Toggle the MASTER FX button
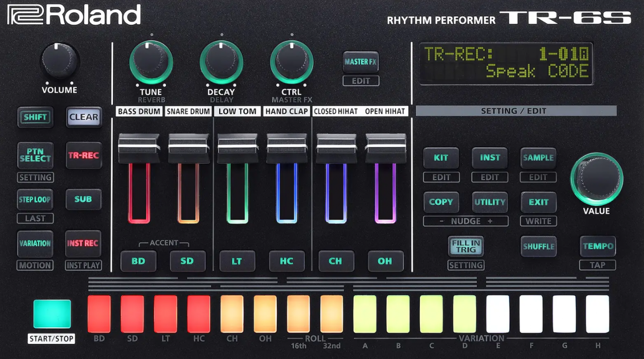The height and width of the screenshot is (359, 644). [x=360, y=62]
